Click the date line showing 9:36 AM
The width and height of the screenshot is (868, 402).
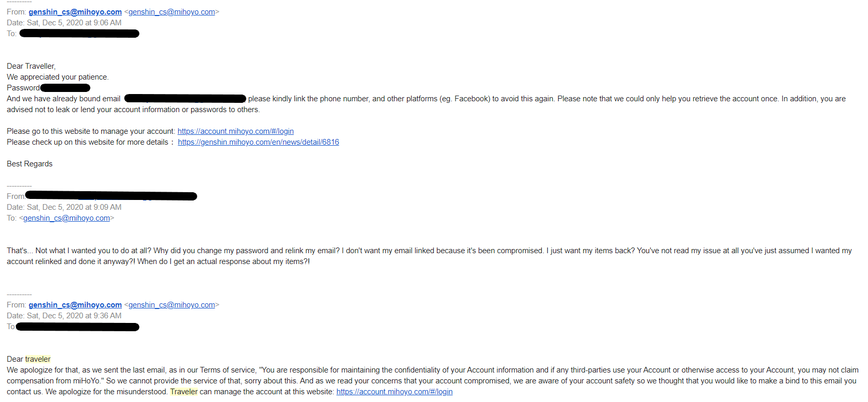pos(64,316)
